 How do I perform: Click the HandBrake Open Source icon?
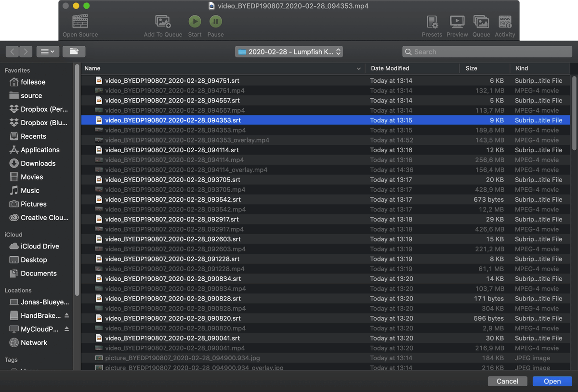click(80, 21)
